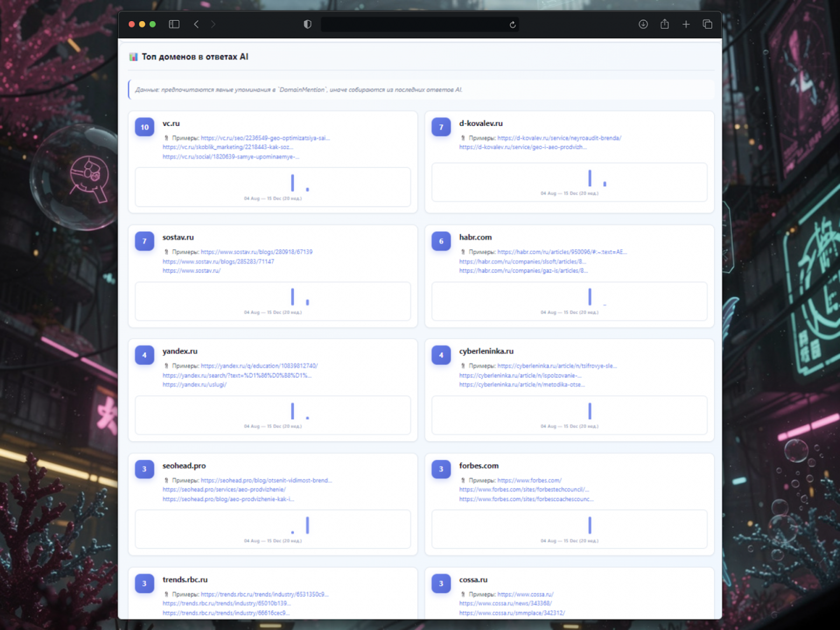Open a new browser tab

coord(686,24)
